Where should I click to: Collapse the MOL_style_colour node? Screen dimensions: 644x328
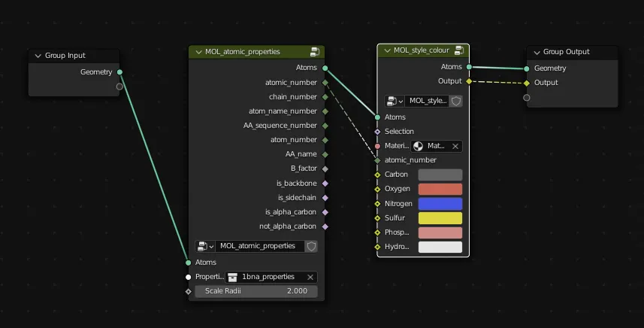click(x=387, y=50)
